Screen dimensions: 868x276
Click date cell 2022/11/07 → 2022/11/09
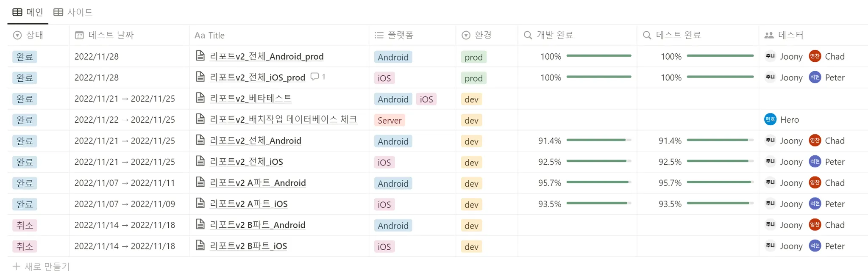[125, 204]
